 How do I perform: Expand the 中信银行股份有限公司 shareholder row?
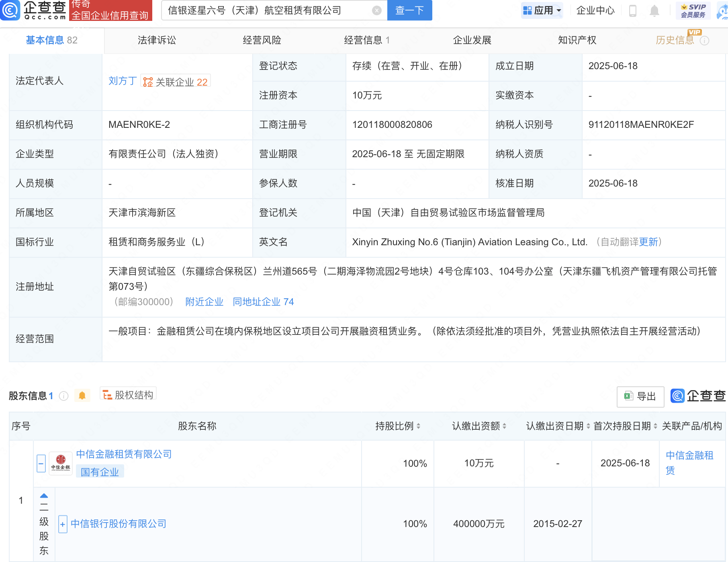[x=63, y=524]
